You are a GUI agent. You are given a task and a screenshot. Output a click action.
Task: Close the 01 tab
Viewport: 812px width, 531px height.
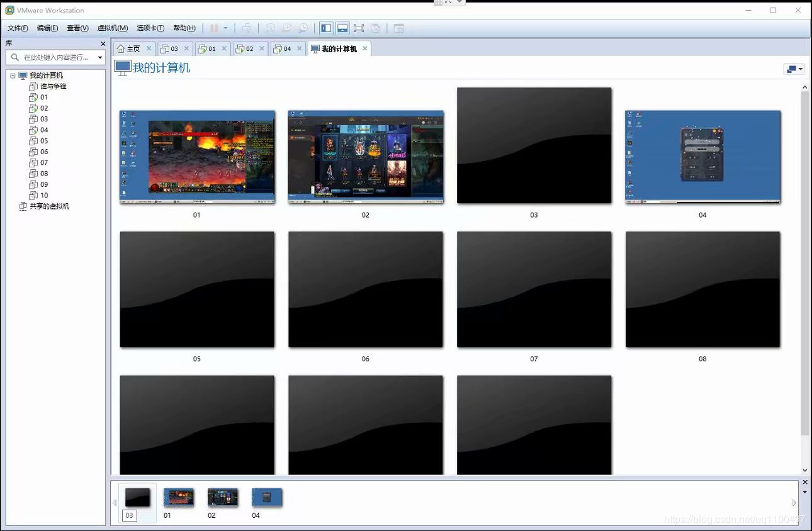(x=225, y=48)
